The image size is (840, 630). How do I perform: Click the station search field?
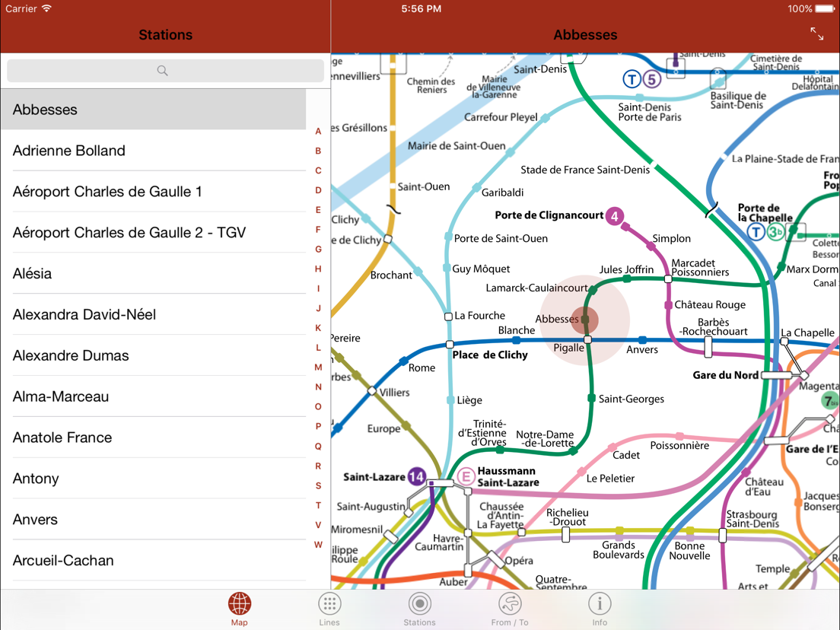(x=165, y=71)
